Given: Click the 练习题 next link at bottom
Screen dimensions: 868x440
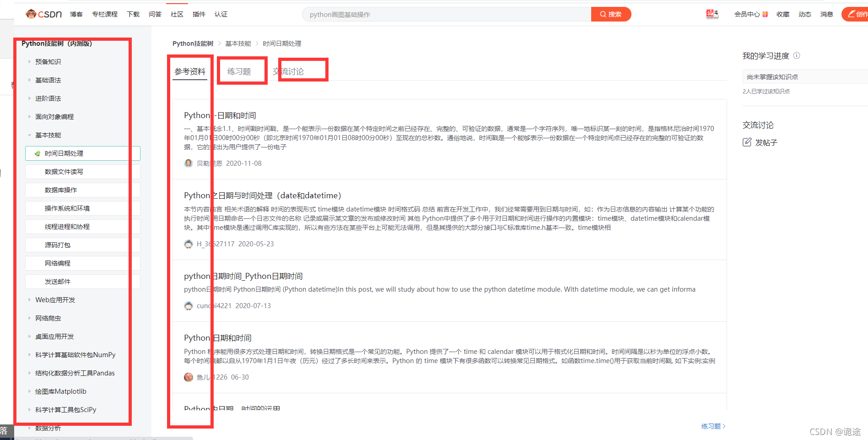Looking at the screenshot, I should (713, 426).
